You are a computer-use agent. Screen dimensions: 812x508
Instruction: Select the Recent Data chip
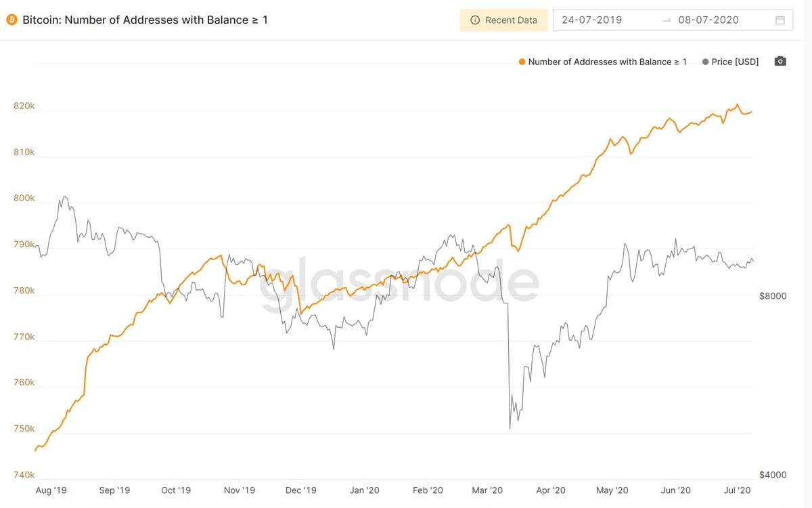click(x=503, y=20)
